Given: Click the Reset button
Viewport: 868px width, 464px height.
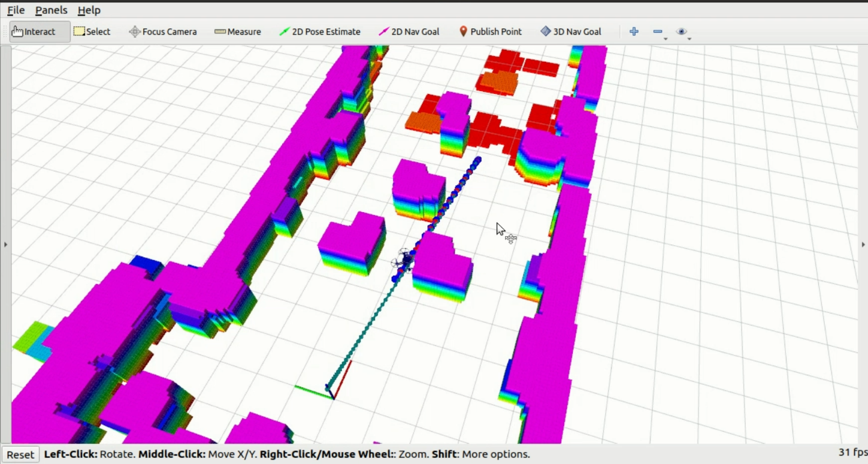Looking at the screenshot, I should point(20,454).
